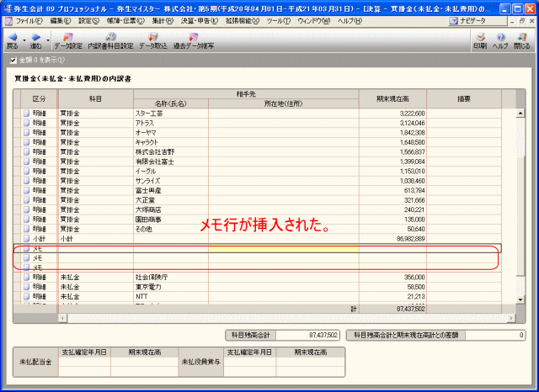
Task: Click the table's vertical scrollbar up arrow
Action: [520, 114]
